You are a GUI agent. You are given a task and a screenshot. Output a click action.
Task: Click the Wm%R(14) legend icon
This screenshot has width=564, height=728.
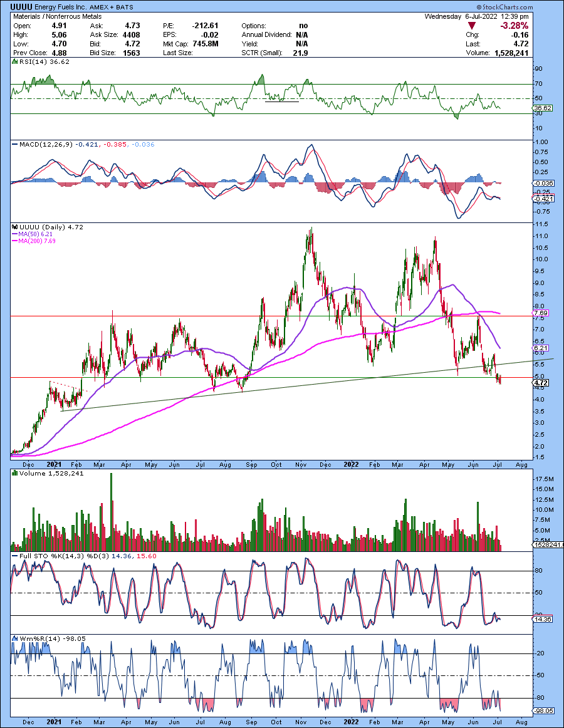click(x=14, y=639)
